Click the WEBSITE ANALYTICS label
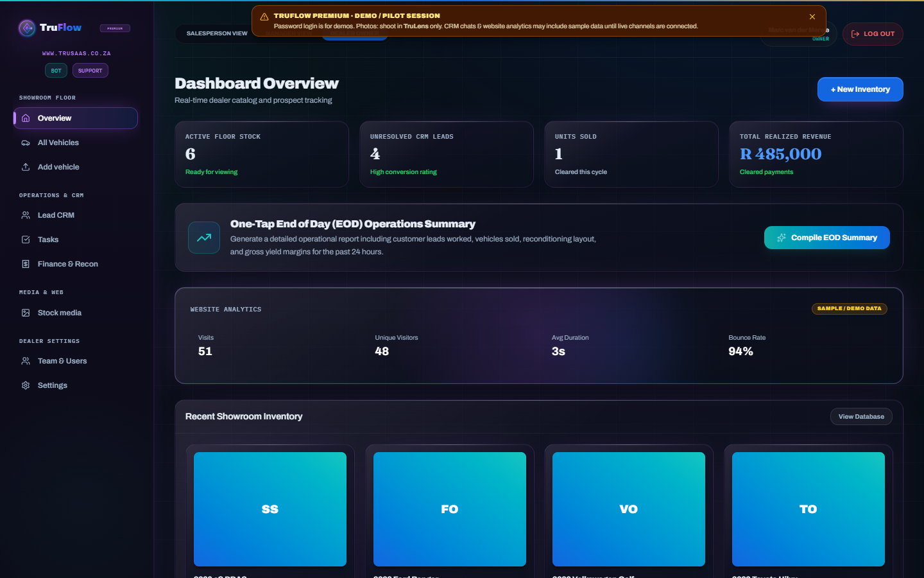 (226, 310)
